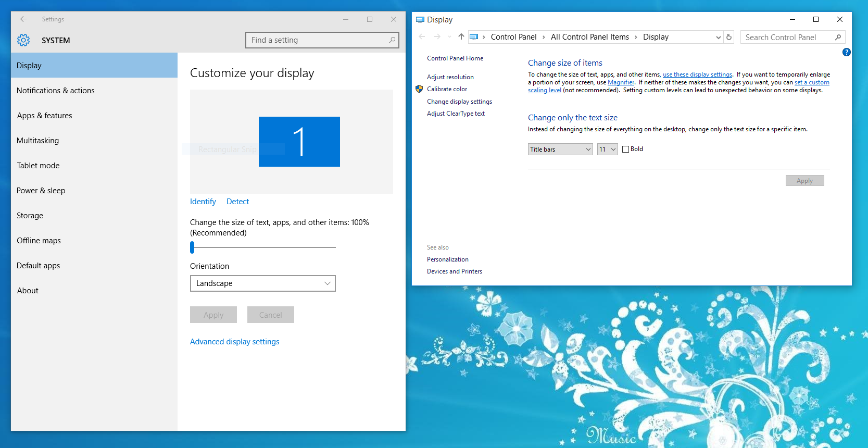Image resolution: width=868 pixels, height=448 pixels.
Task: Minimize the Settings window
Action: (346, 19)
